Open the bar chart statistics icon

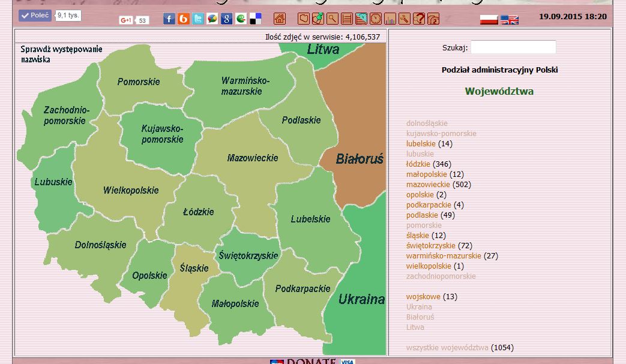pos(390,19)
